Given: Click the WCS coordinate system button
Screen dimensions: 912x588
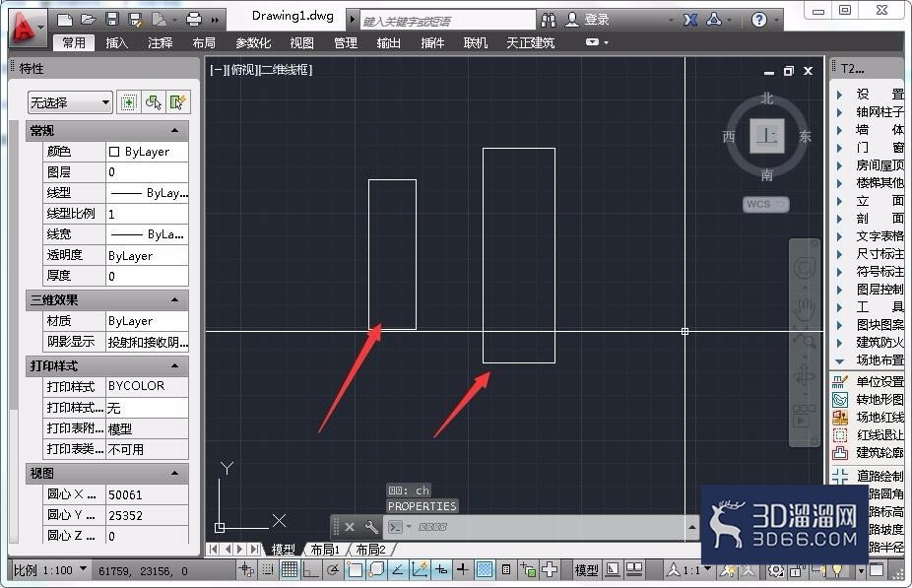Looking at the screenshot, I should click(765, 204).
